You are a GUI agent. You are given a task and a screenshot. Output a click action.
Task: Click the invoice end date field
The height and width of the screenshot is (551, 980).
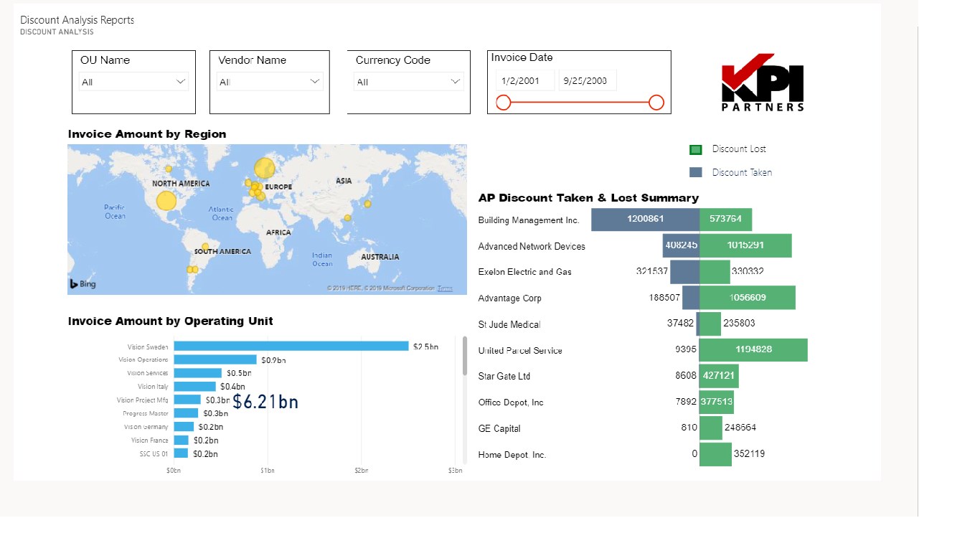(588, 80)
